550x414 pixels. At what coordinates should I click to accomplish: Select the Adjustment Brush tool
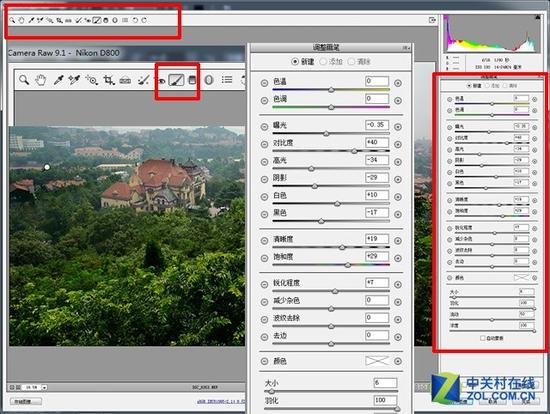176,80
